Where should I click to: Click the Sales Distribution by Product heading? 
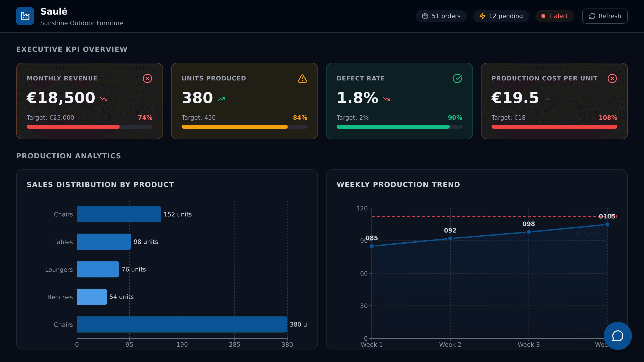(x=100, y=185)
